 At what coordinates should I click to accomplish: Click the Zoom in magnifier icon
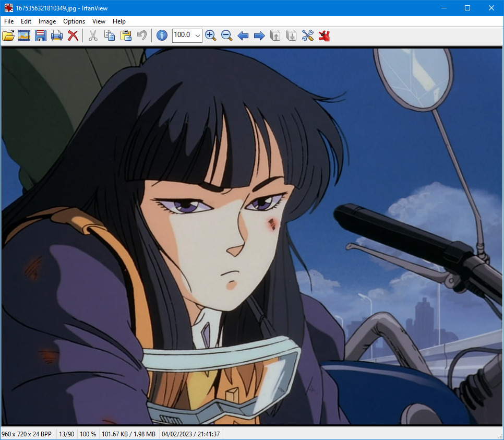click(x=211, y=35)
